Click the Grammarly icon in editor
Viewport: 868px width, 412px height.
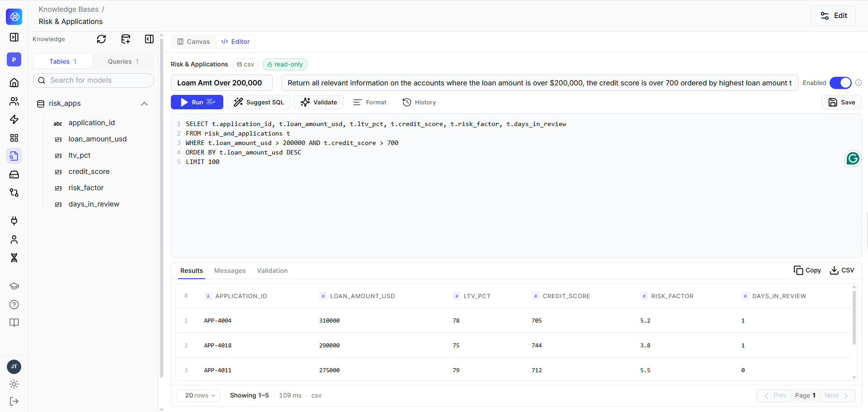click(853, 159)
